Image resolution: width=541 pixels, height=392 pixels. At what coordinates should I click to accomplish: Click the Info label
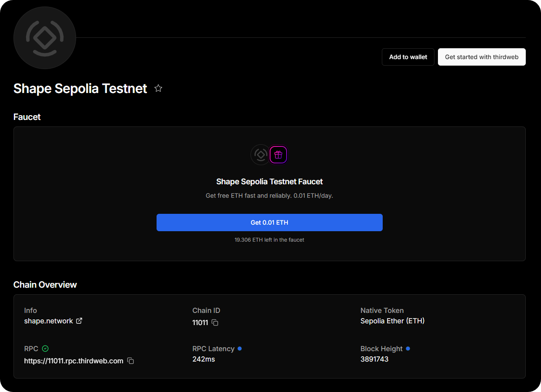[30, 310]
